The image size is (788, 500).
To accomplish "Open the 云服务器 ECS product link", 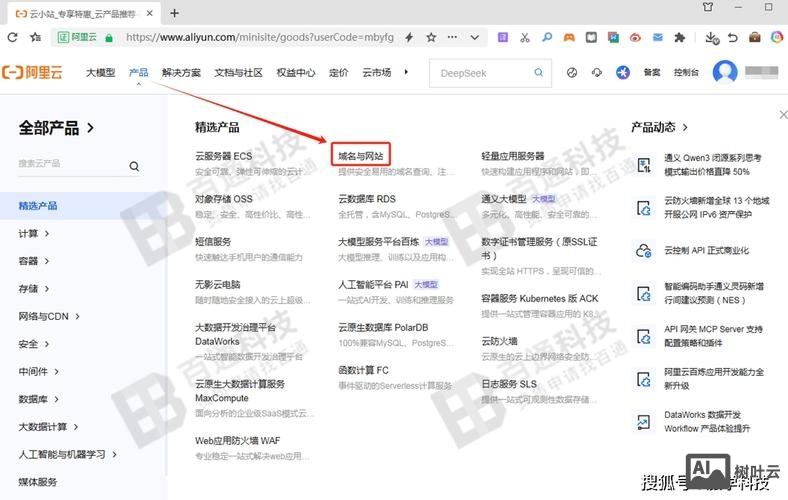I will click(224, 156).
